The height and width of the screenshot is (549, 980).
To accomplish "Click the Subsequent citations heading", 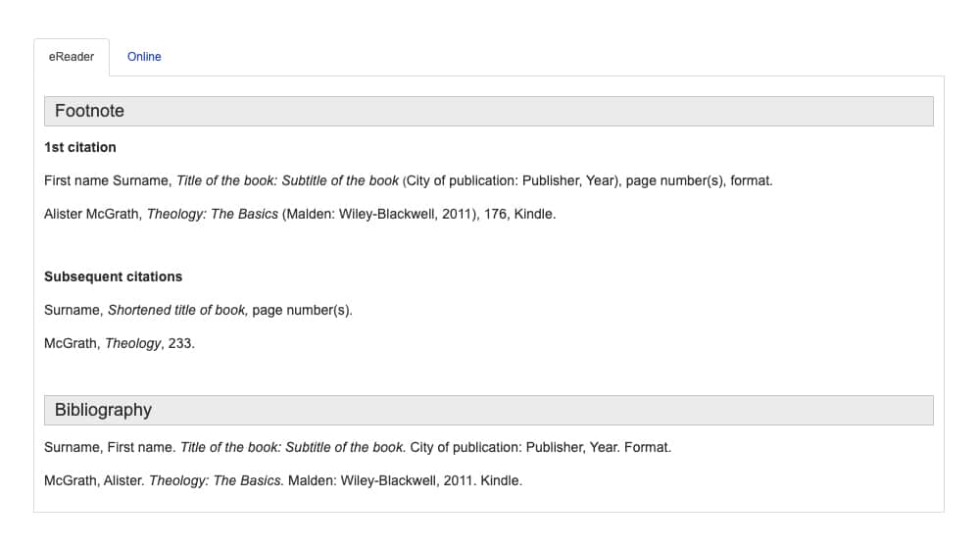I will (113, 277).
